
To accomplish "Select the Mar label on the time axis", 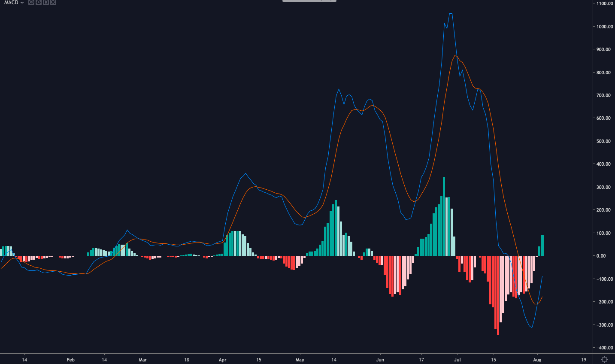I will point(143,360).
